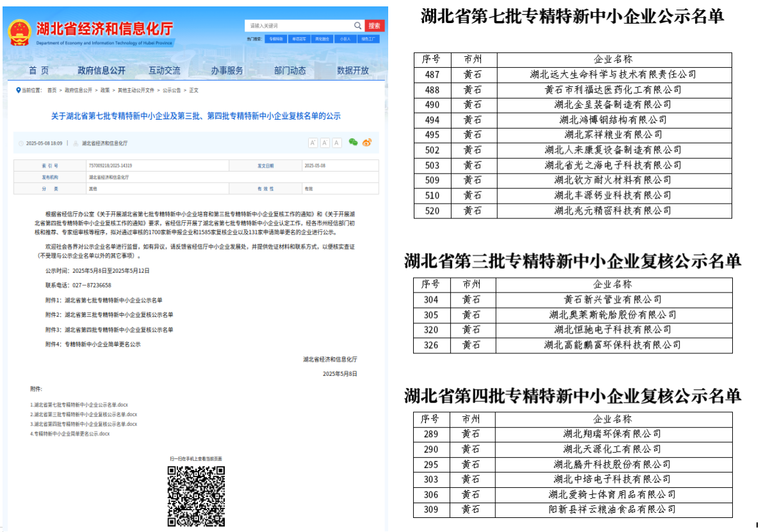Click 公示公告 in the breadcrumb trail

[172, 90]
